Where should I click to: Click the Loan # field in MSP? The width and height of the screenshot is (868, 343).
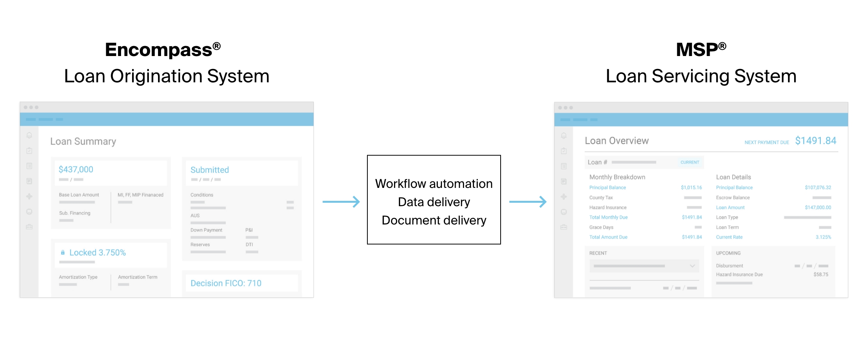click(643, 162)
